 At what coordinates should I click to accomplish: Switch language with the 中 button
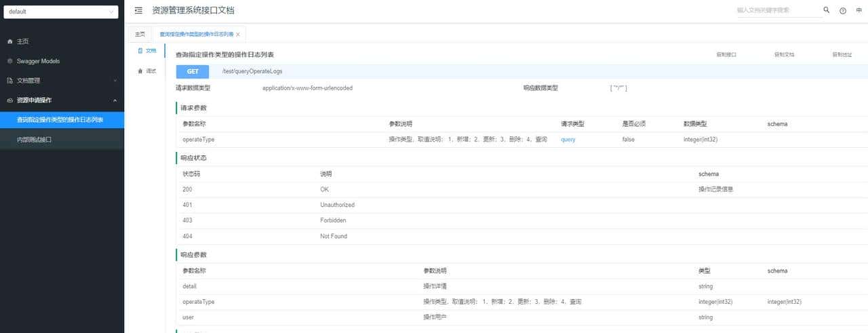tap(859, 11)
